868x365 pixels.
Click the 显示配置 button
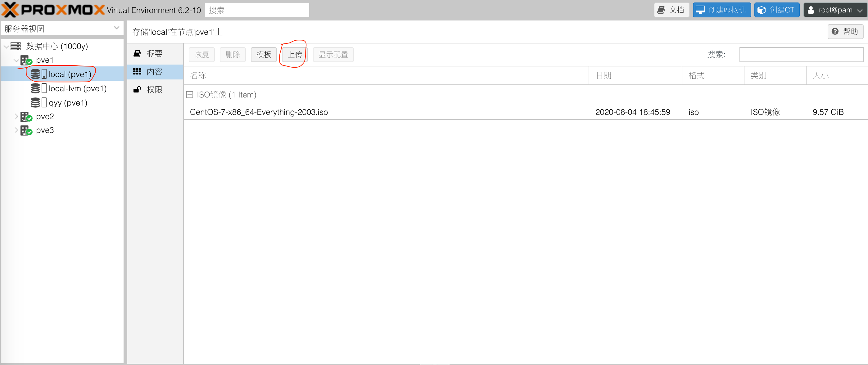(x=333, y=55)
